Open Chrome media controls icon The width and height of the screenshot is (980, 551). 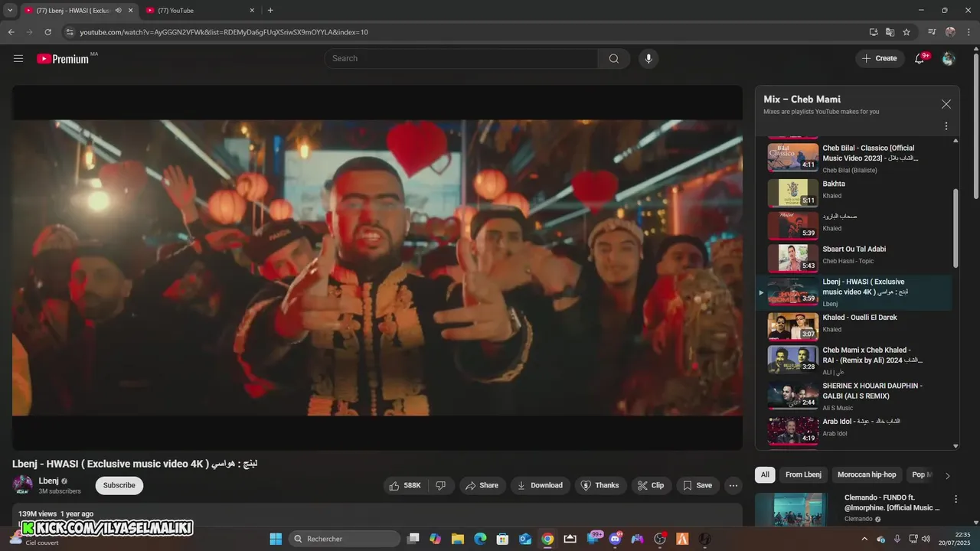[x=932, y=32]
